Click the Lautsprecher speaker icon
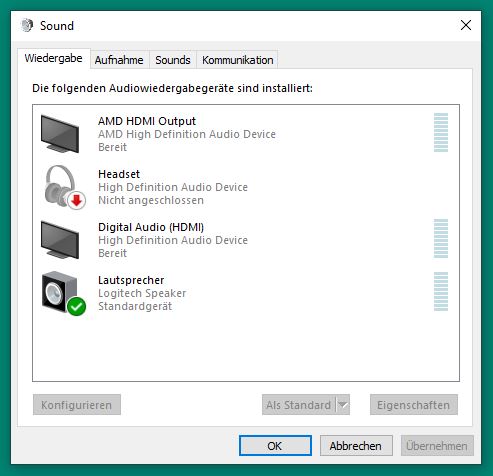 [60, 292]
